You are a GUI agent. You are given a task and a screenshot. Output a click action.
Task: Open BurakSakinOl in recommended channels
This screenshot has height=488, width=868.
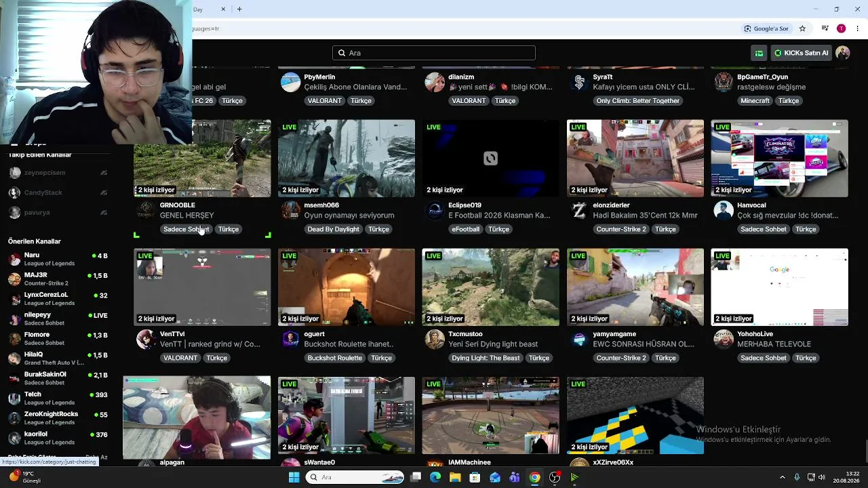pyautogui.click(x=58, y=378)
